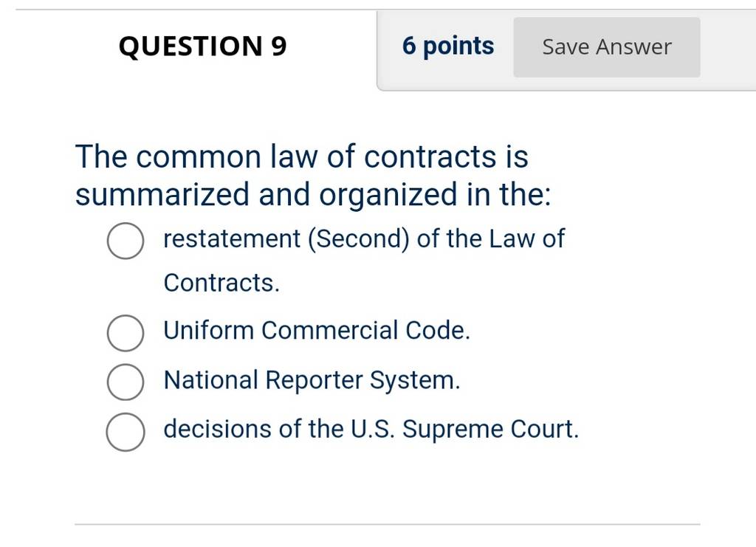Click the 'Contracts.' continuation text of first option
This screenshot has height=547, width=756.
(221, 283)
